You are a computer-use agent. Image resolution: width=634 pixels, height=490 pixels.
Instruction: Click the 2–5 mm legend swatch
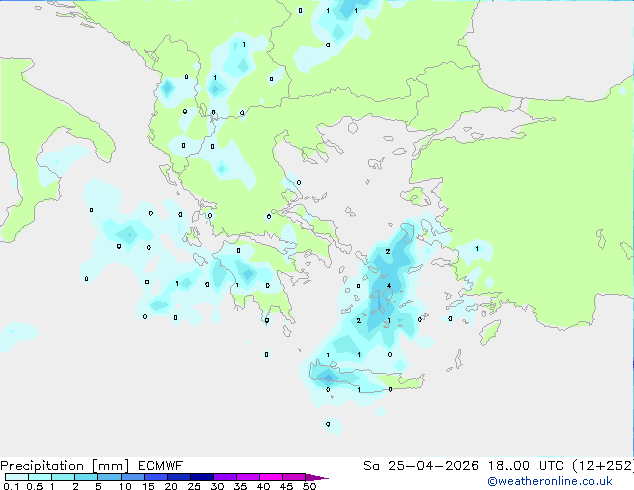click(x=86, y=477)
